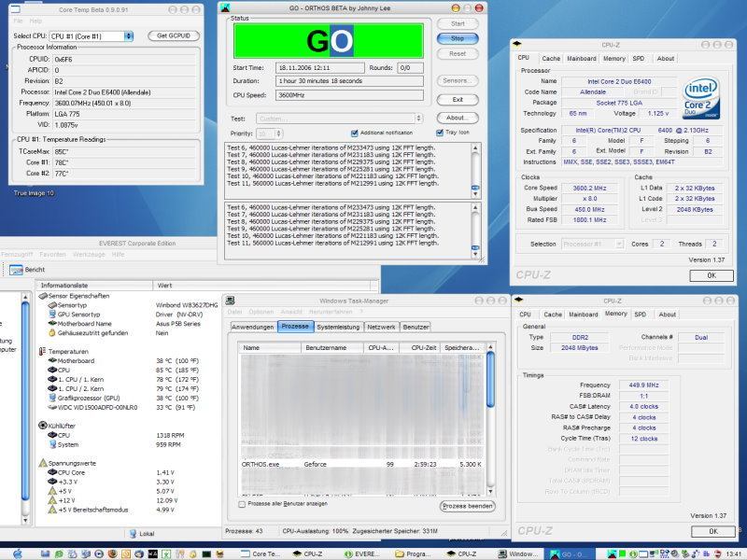Image resolution: width=747 pixels, height=560 pixels.
Task: Click the GPU Sensortyp row icon
Action: coord(52,315)
